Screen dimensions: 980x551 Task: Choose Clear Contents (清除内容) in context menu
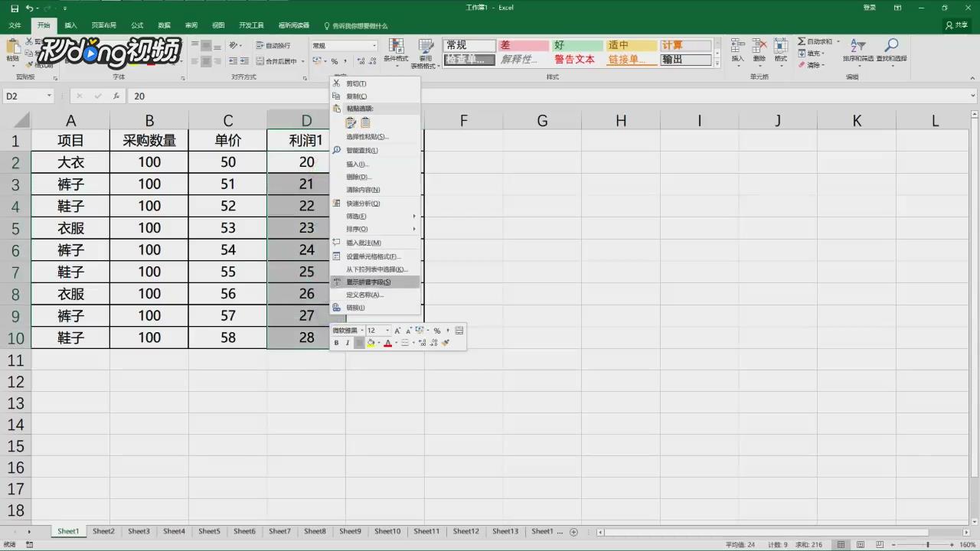point(375,190)
